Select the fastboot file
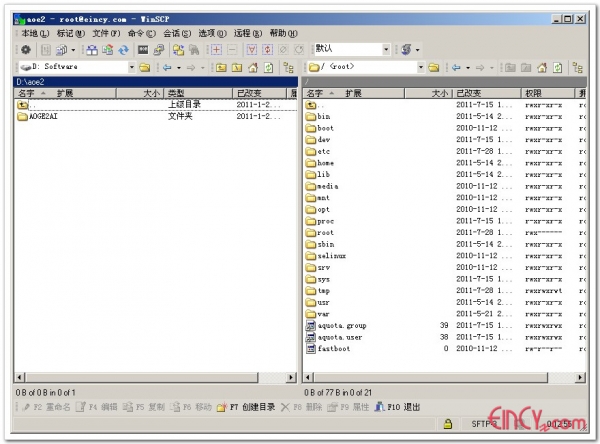The width and height of the screenshot is (600, 444). (x=328, y=349)
